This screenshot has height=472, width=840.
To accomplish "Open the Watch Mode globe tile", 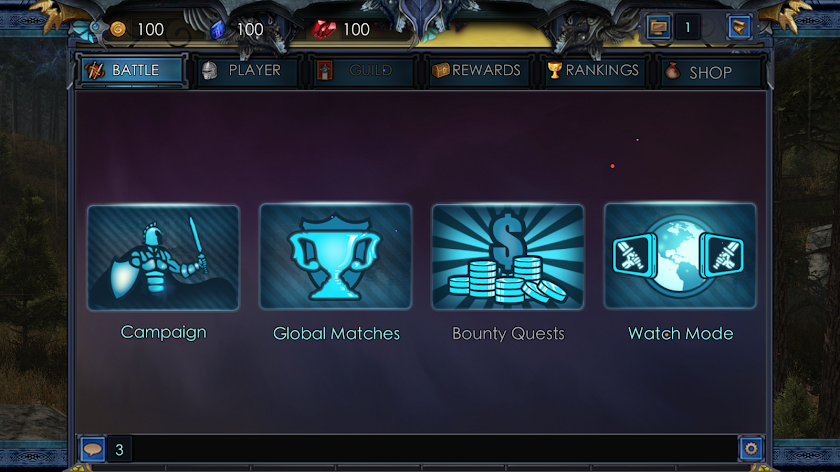I will (680, 256).
